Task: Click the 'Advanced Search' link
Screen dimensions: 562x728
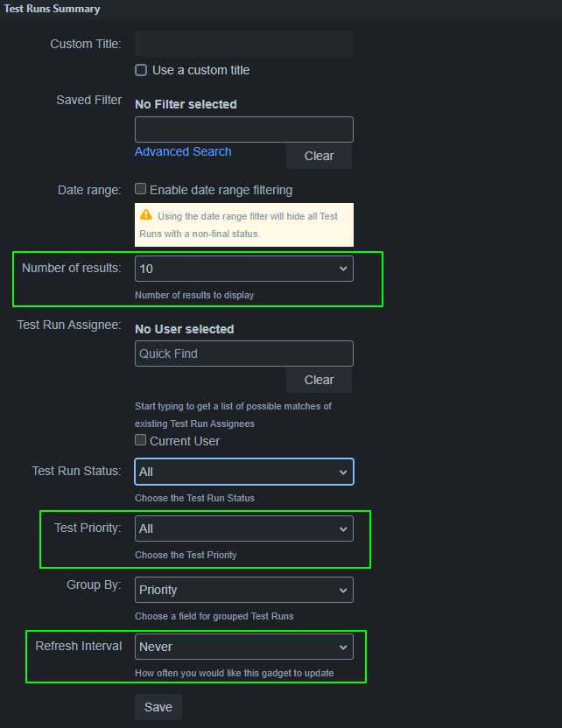Action: [183, 151]
